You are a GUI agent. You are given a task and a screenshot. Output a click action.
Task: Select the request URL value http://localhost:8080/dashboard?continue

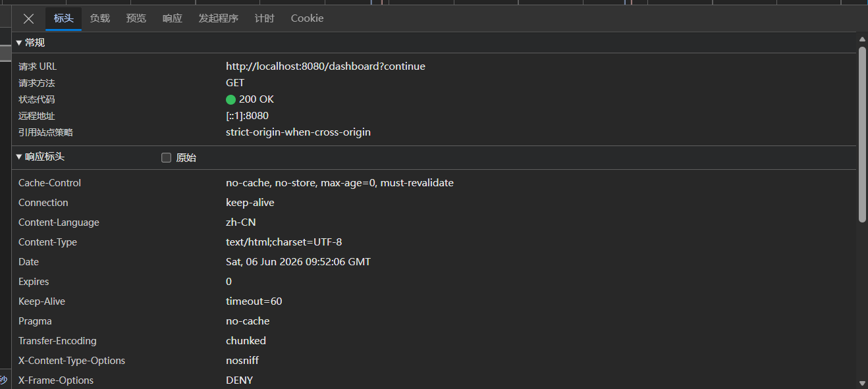pyautogui.click(x=325, y=66)
